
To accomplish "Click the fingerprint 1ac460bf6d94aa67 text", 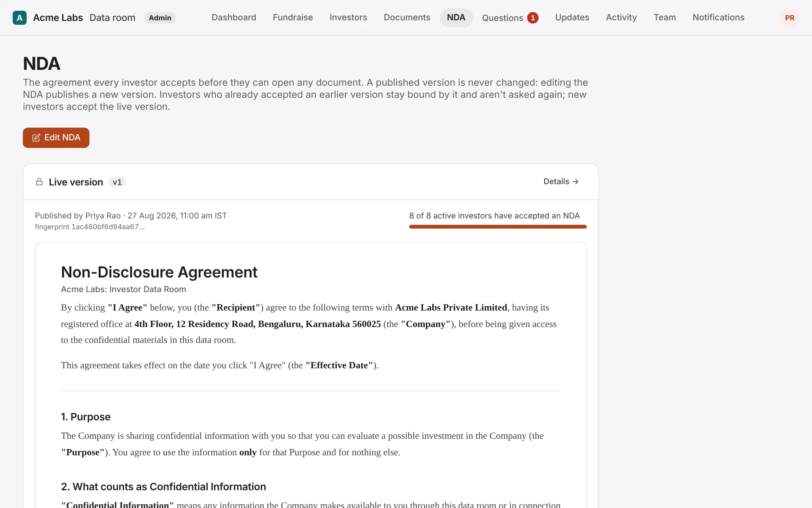I will (x=89, y=227).
